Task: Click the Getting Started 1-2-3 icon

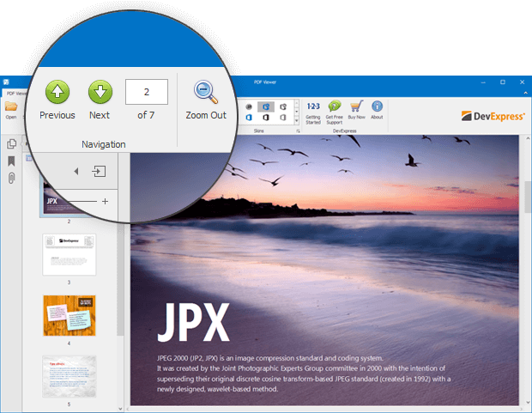Action: tap(313, 106)
